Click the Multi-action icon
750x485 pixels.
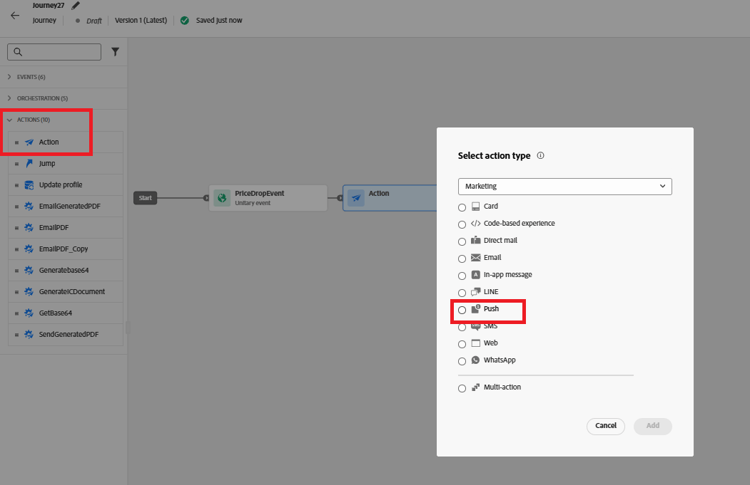475,387
